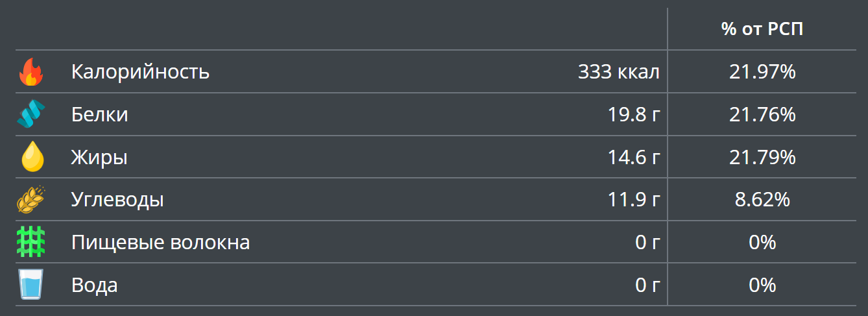This screenshot has width=868, height=316.
Task: Open the Пищевые волокна row label
Action: click(160, 243)
